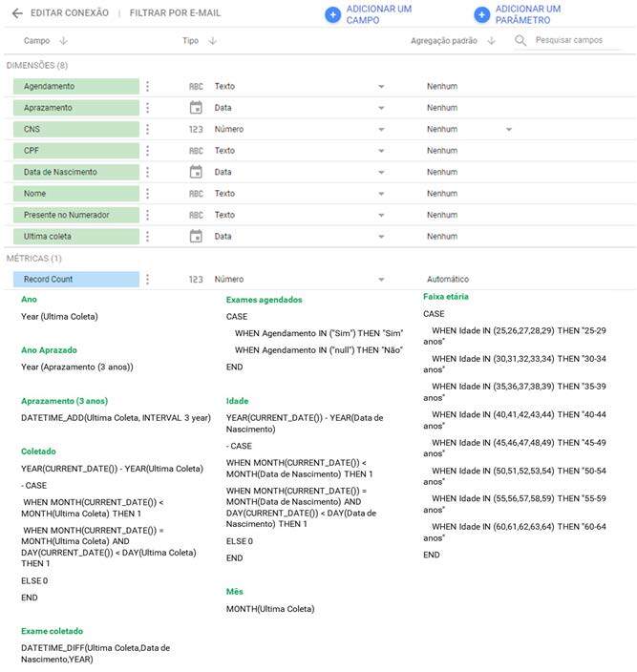
Task: Open three-dot menu for Record Count
Action: pos(147,280)
